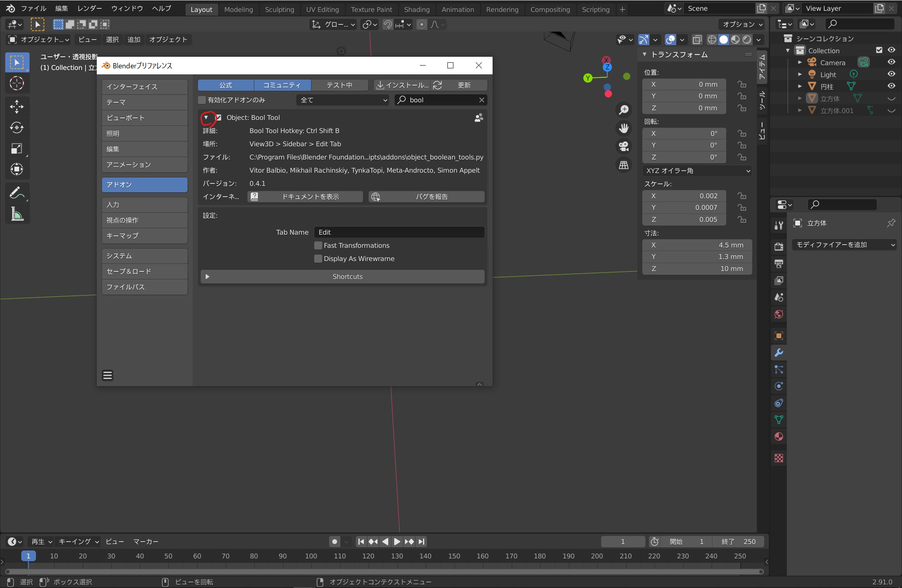Viewport: 902px width, 588px height.
Task: Select the Move tool in the left toolbar
Action: click(17, 106)
